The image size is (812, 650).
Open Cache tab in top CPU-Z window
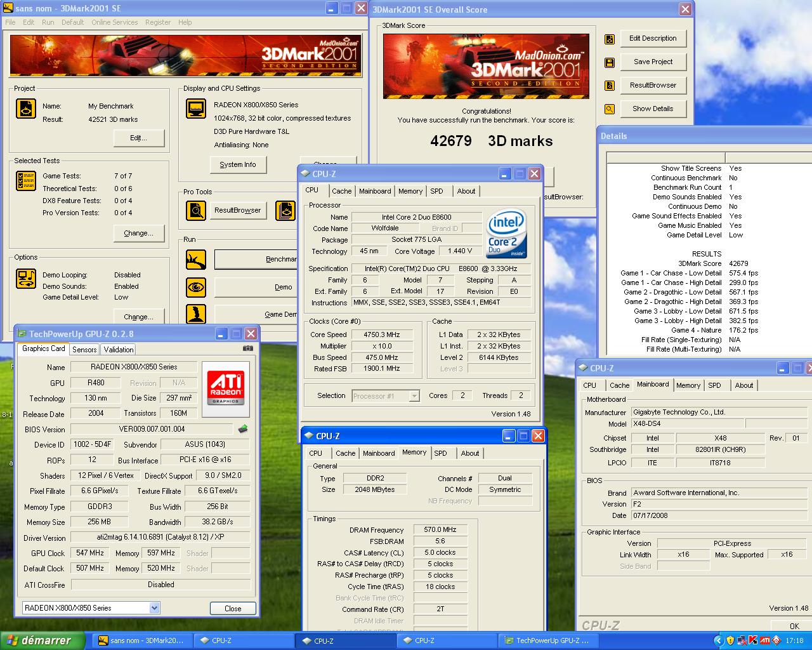(x=341, y=191)
